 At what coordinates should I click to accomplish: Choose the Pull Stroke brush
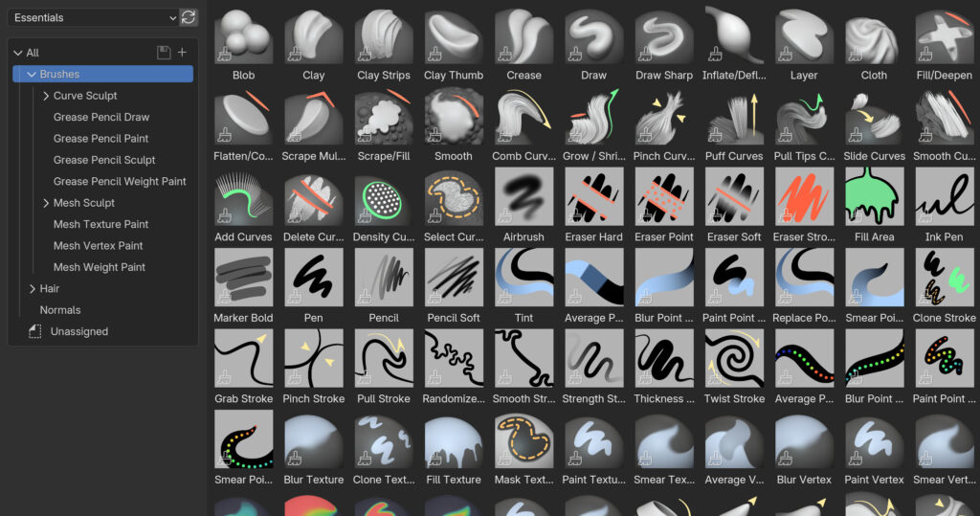pos(383,359)
